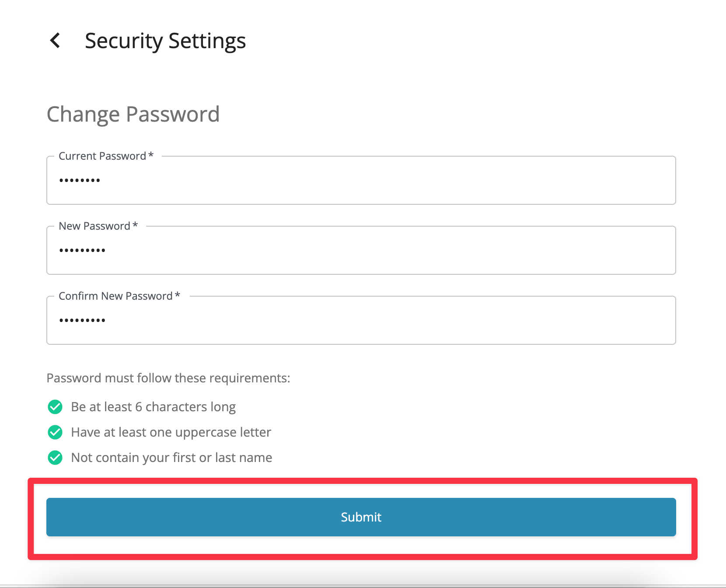Select the 'Be at least 6 characters long' text
This screenshot has width=726, height=588.
point(153,407)
